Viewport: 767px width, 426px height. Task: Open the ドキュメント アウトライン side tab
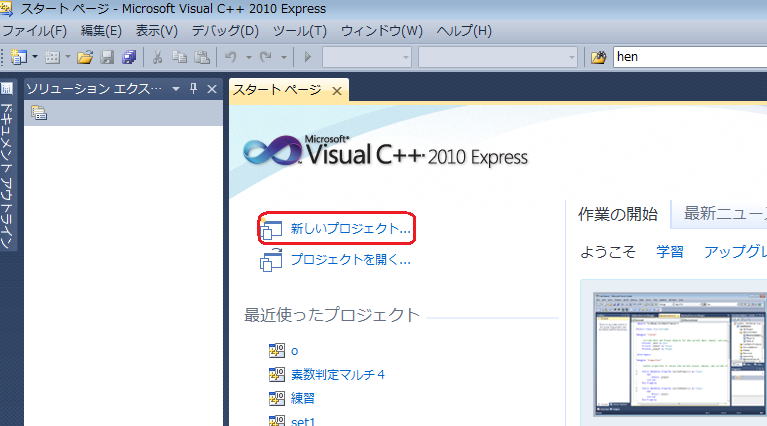pyautogui.click(x=7, y=176)
